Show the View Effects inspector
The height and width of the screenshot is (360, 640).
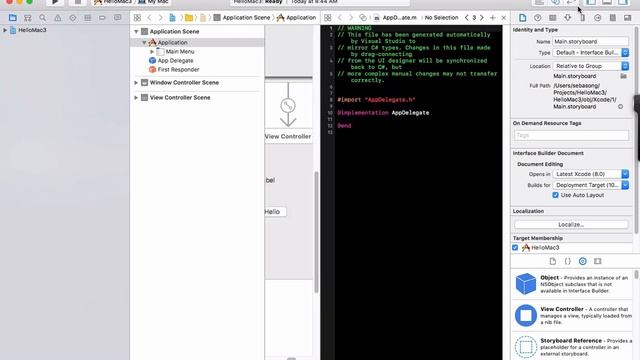pyautogui.click(x=627, y=18)
